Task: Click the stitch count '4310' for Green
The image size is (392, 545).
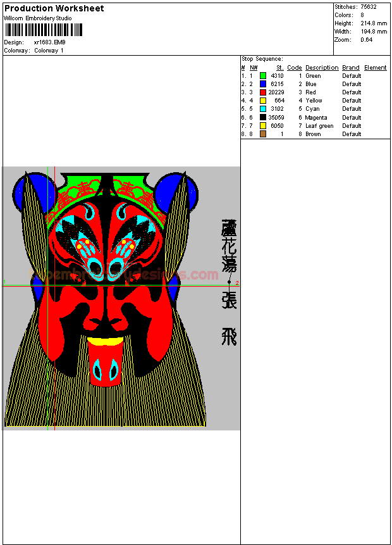Action: 277,75
